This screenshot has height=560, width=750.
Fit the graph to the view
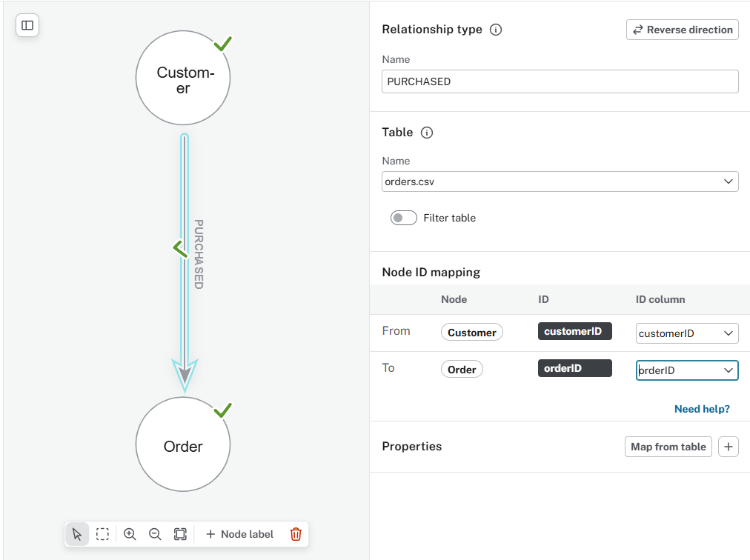[180, 533]
